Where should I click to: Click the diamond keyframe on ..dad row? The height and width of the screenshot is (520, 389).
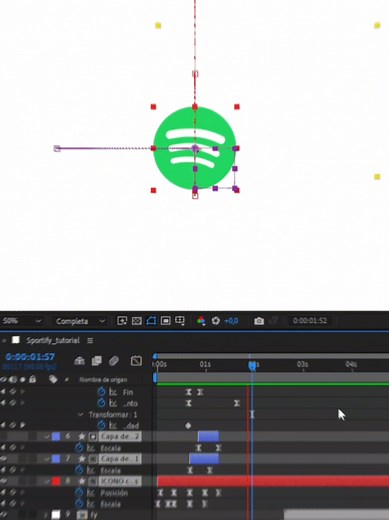pos(188,426)
